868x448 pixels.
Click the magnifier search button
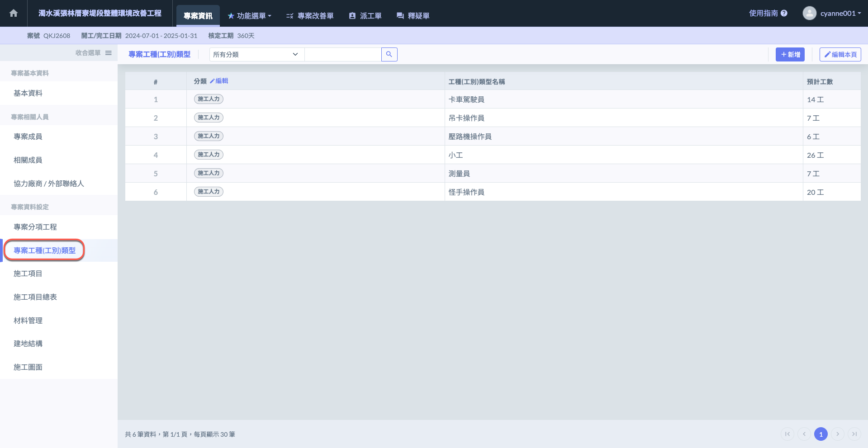coord(389,54)
